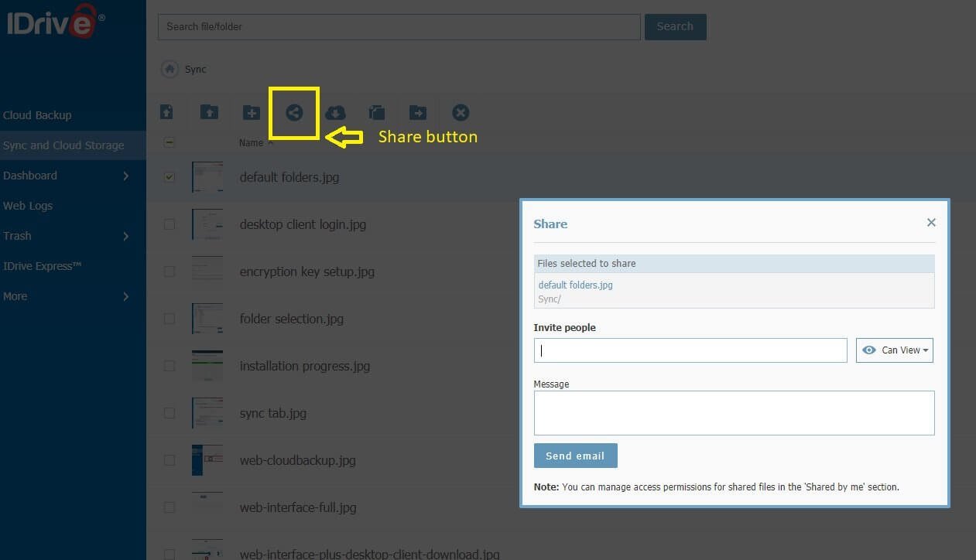Open the sync tab.jpg thumbnail
The image size is (976, 560).
click(207, 413)
